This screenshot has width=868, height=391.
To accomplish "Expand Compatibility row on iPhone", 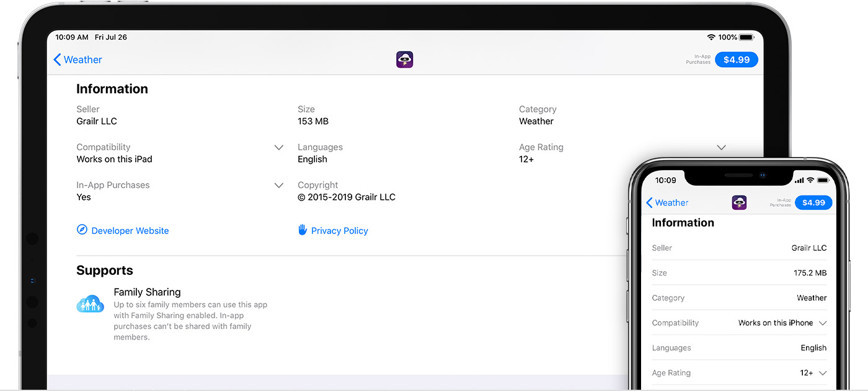I will [823, 323].
